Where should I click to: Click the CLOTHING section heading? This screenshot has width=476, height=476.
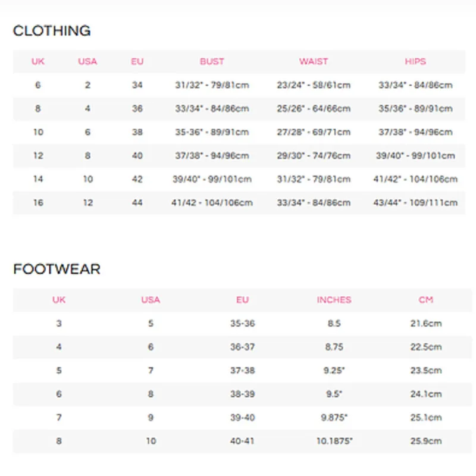(x=52, y=31)
